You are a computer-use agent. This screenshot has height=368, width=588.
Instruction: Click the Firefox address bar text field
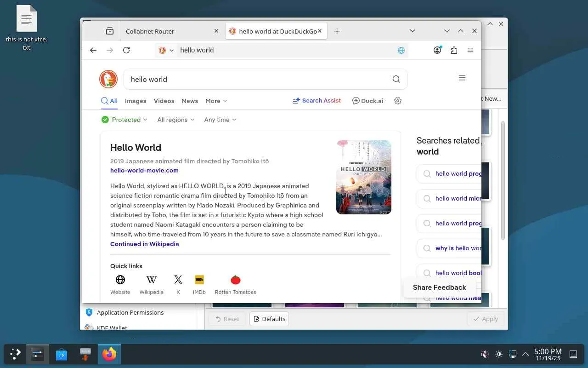tap(285, 50)
